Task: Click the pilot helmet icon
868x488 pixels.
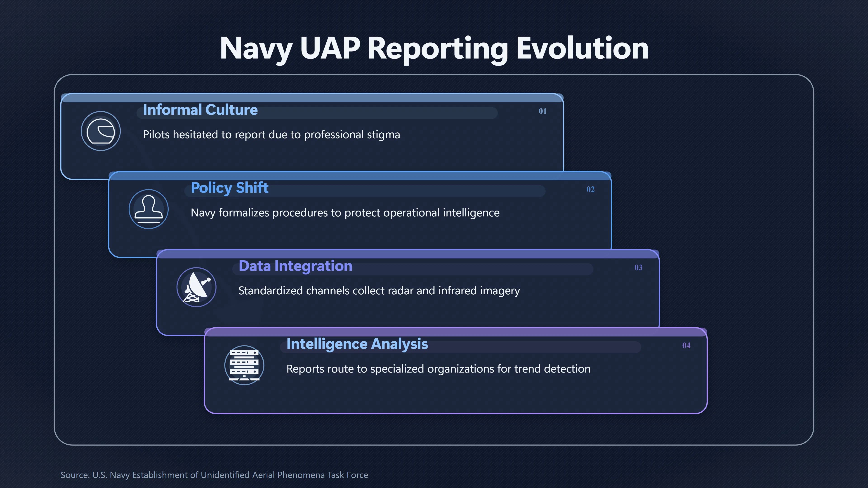Action: coord(101,131)
